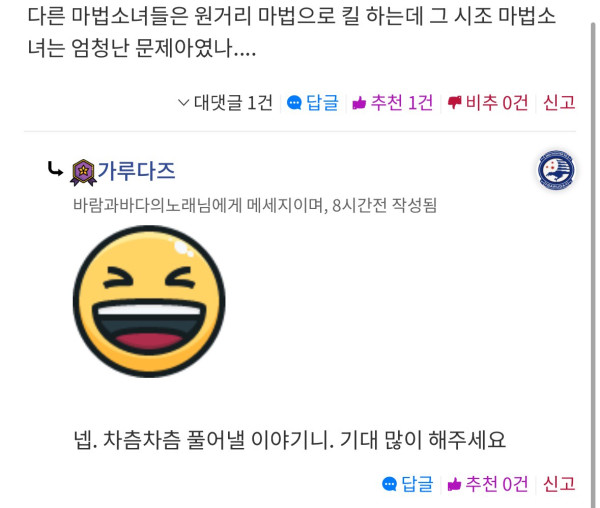Click the purple thumbs-up icon beside 추천 0건
This screenshot has height=508, width=600.
point(454,484)
